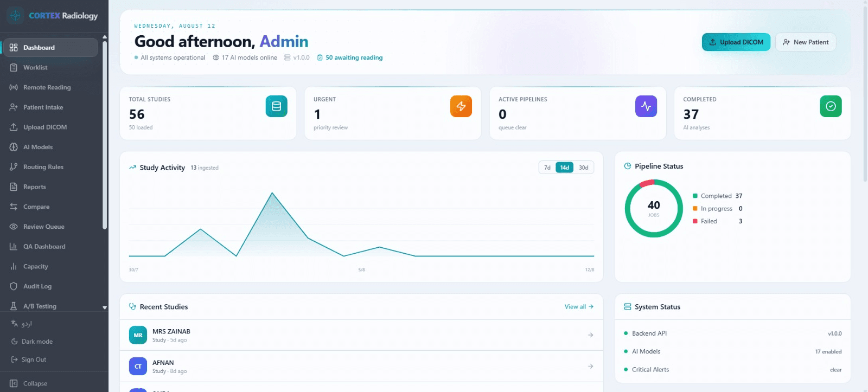Screen dimensions: 868x392
Task: Open Worklist from the sidebar
Action: pos(51,67)
